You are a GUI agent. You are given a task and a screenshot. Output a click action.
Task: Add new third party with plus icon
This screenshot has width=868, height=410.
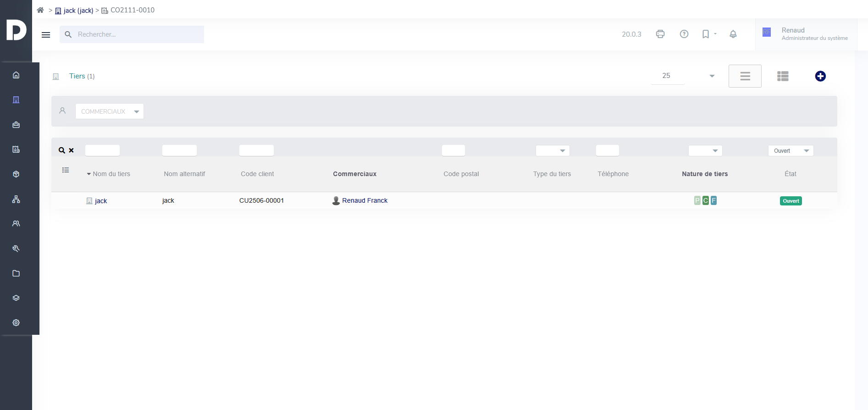820,76
